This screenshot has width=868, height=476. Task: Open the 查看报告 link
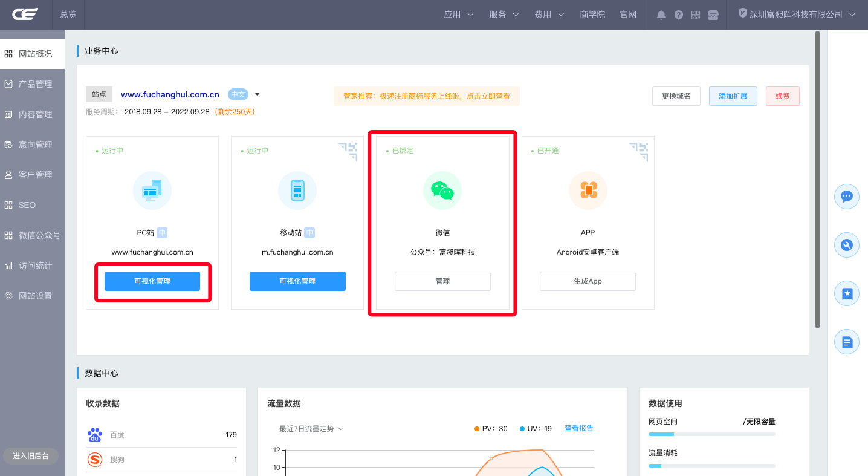[x=578, y=428]
